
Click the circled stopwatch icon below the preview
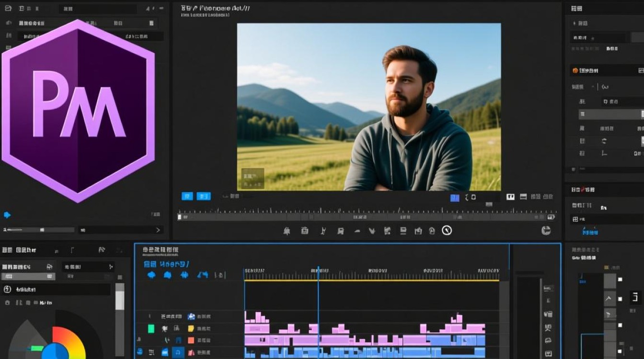447,230
